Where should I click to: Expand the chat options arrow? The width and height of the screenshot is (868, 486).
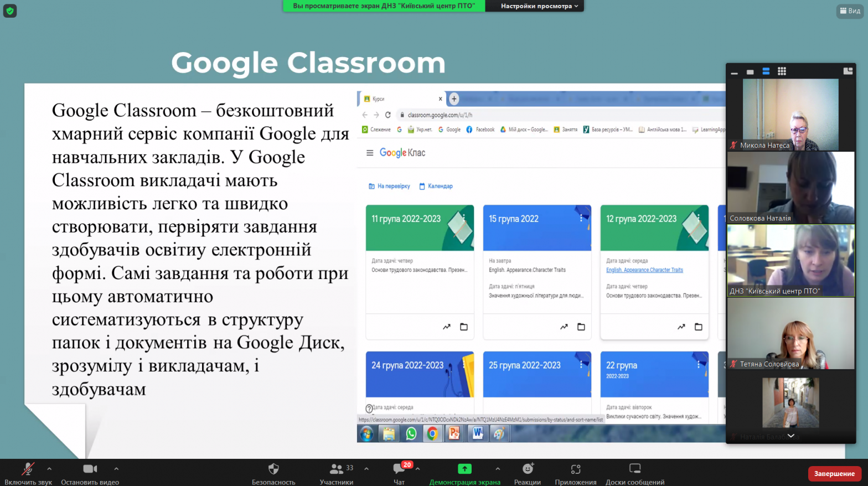pyautogui.click(x=417, y=469)
